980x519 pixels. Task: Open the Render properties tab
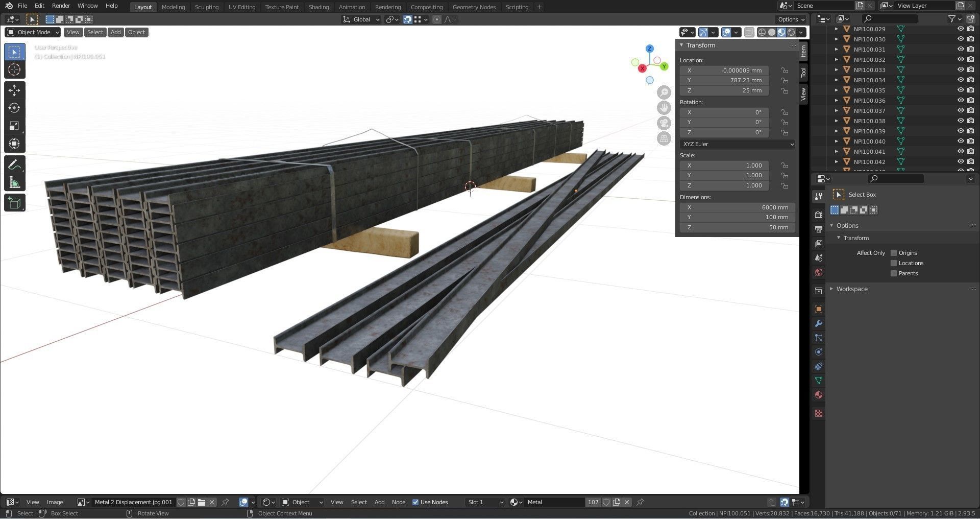tap(819, 215)
